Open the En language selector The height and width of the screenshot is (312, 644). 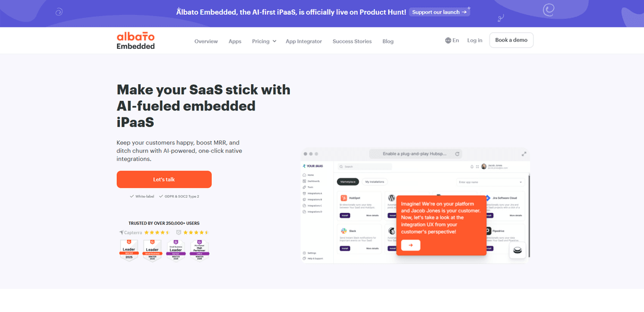pos(452,41)
